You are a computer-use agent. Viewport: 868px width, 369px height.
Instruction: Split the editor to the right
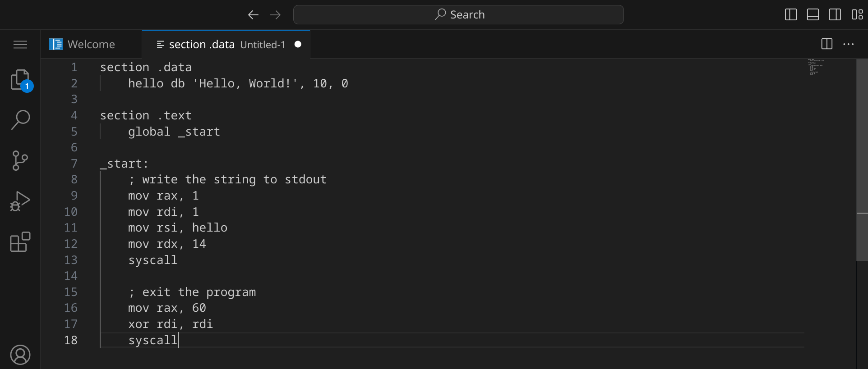coord(827,44)
